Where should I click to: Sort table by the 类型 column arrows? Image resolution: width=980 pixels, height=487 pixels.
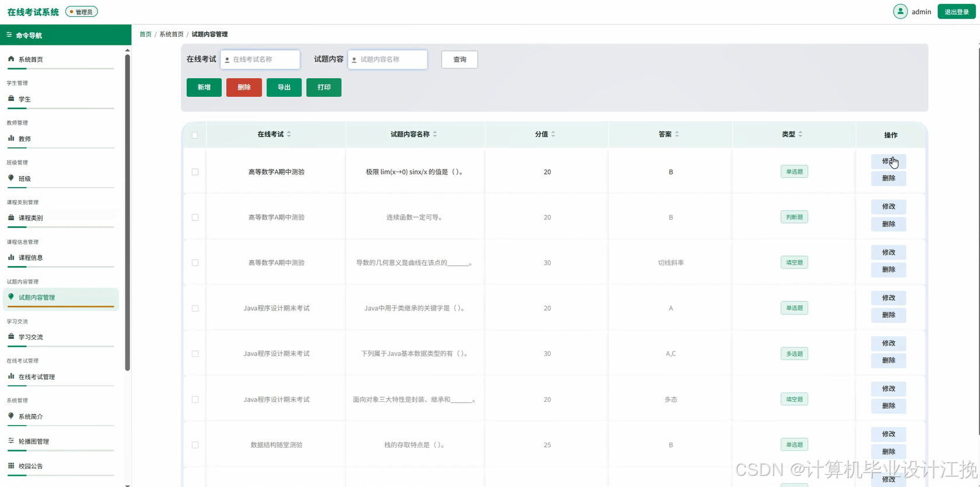pyautogui.click(x=800, y=134)
